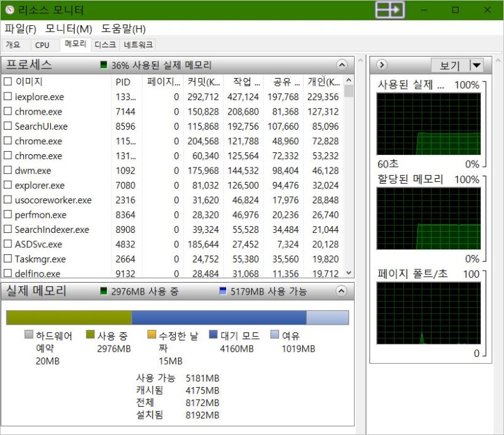The image size is (504, 435).
Task: Click the 캐시됨 4175MB value
Action: pos(202,391)
